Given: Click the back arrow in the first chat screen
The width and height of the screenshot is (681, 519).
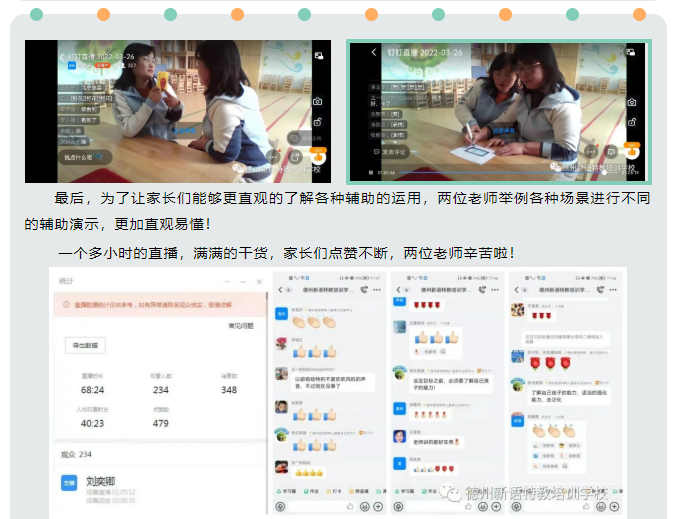Looking at the screenshot, I should point(282,290).
